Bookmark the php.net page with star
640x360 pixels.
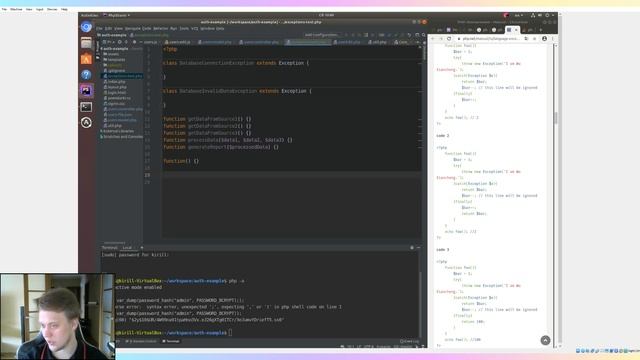coord(534,39)
